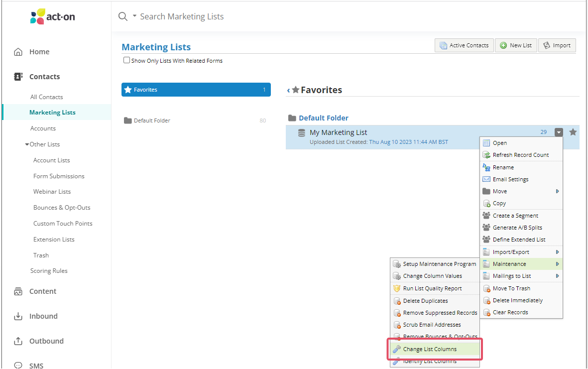The image size is (588, 369).
Task: Click the My Marketing List name
Action: (x=338, y=132)
